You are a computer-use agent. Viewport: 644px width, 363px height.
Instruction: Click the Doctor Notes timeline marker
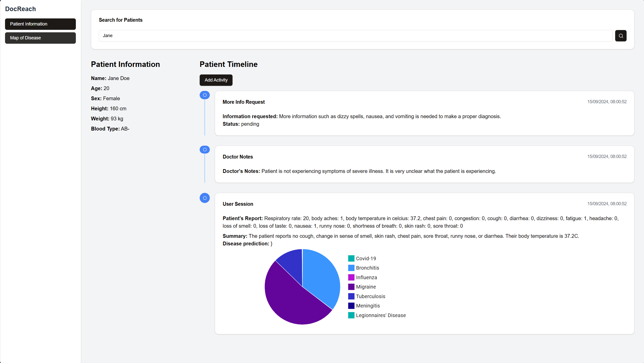click(205, 150)
